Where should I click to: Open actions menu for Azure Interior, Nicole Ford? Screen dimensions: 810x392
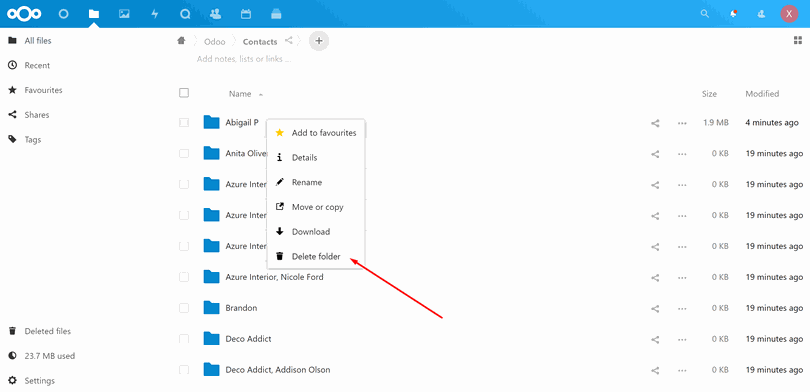click(x=682, y=277)
